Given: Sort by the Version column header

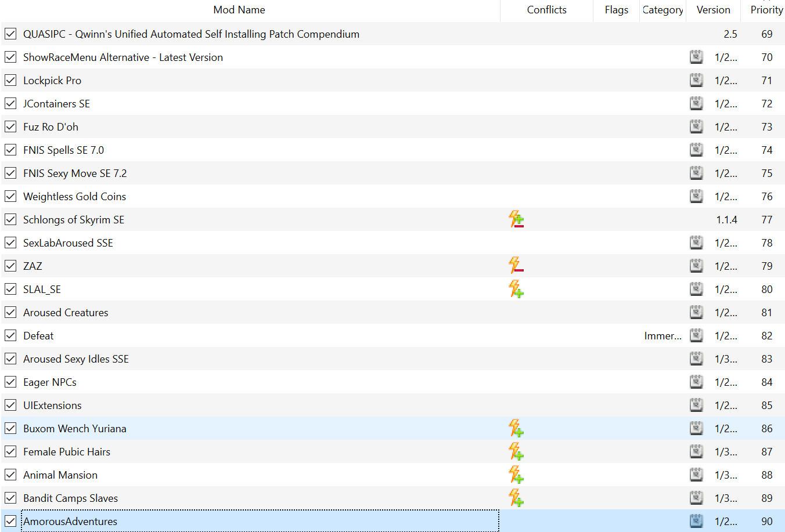Looking at the screenshot, I should pyautogui.click(x=713, y=10).
